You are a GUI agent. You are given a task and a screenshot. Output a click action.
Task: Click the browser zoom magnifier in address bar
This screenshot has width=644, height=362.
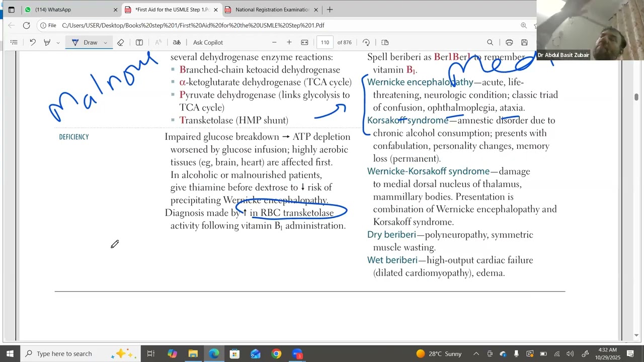coord(524,25)
